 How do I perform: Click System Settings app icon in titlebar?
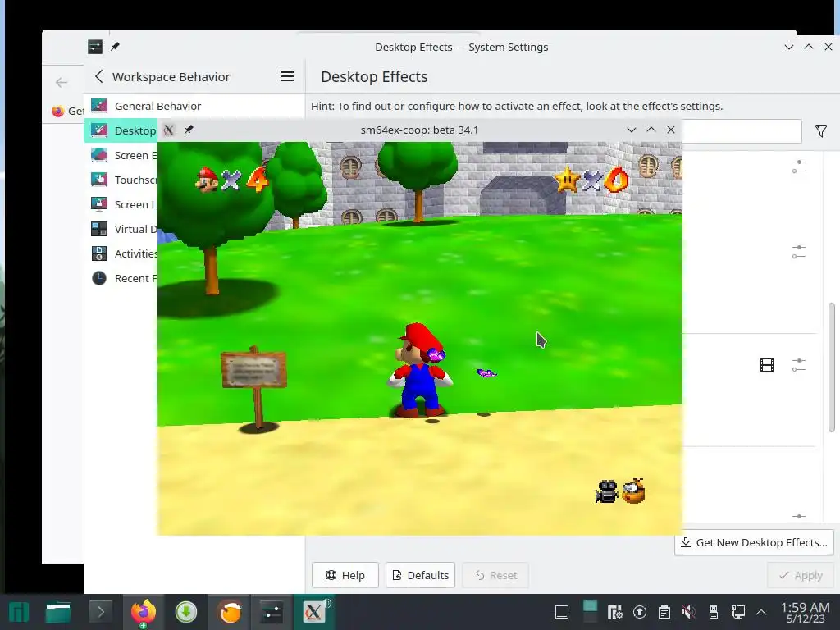95,47
